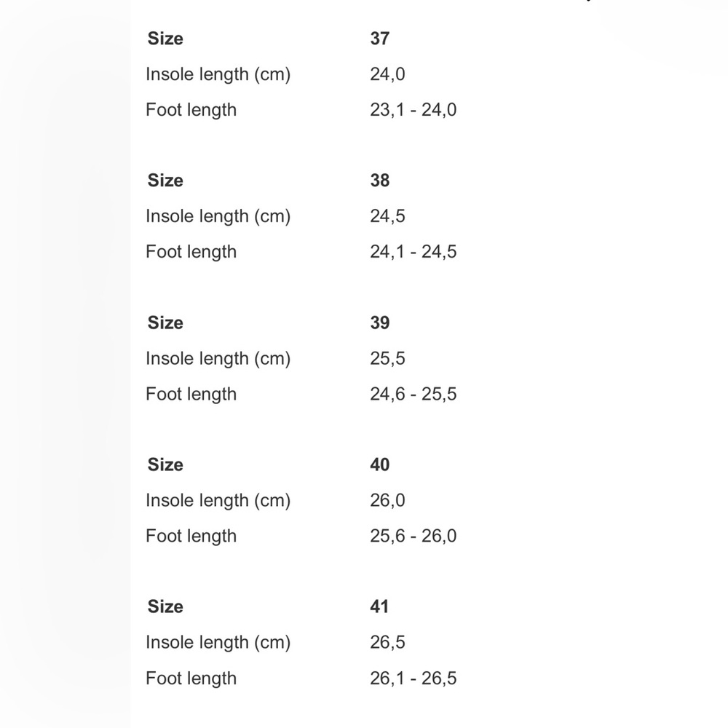The image size is (728, 728).
Task: Click insole length value 25,5
Action: [x=388, y=358]
